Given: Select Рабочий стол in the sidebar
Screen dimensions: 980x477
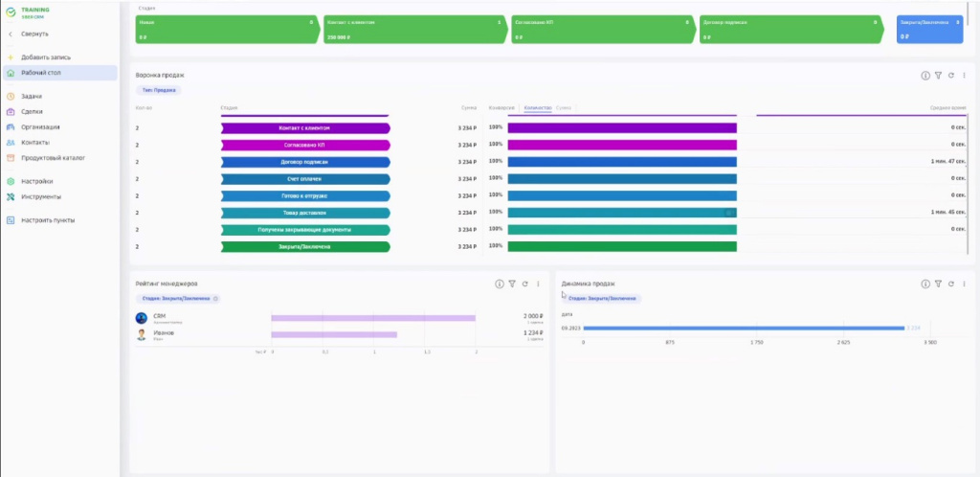Looking at the screenshot, I should [x=42, y=73].
